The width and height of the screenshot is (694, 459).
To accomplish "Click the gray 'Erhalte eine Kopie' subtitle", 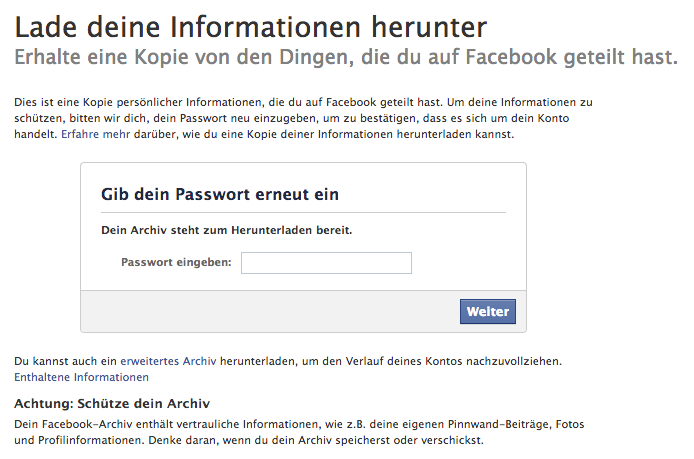I will (346, 57).
